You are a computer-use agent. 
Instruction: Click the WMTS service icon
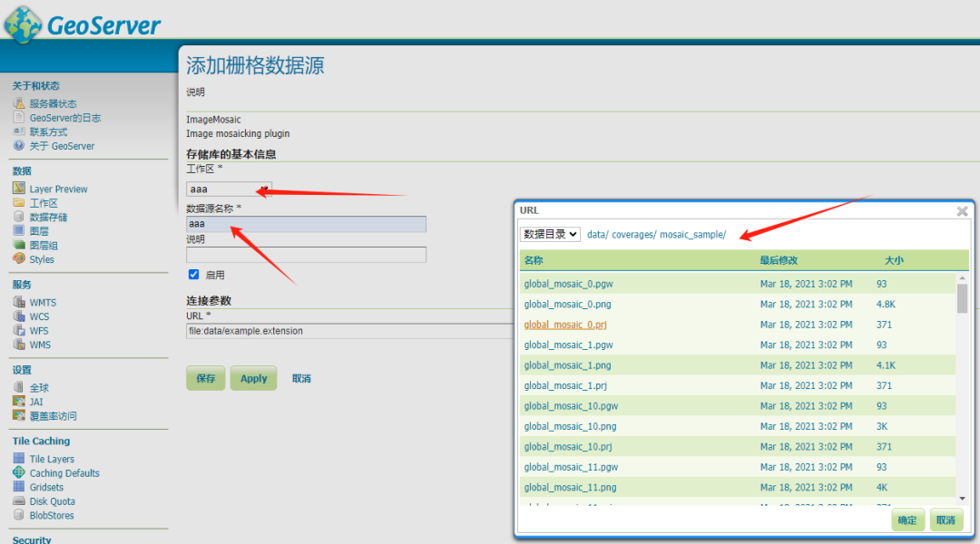point(19,302)
